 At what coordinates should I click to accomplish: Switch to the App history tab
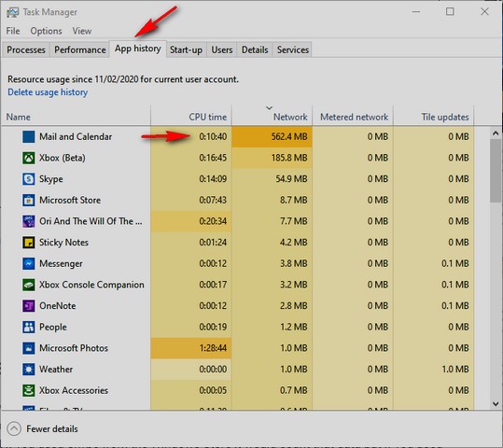coord(138,49)
